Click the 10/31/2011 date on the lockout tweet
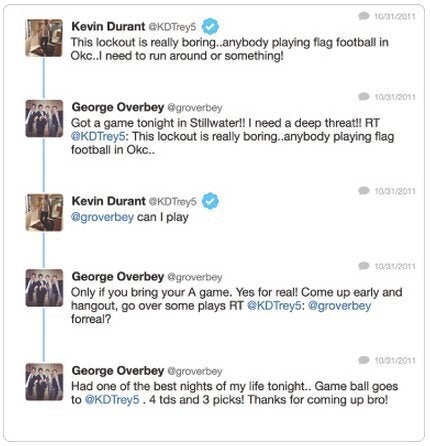Screen dimensions: 430x446 [395, 16]
